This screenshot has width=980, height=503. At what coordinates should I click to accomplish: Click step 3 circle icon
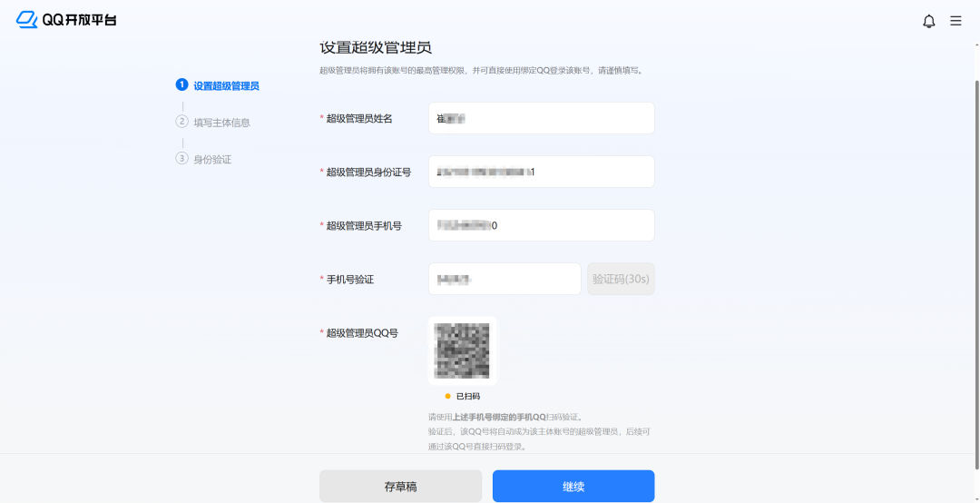181,158
